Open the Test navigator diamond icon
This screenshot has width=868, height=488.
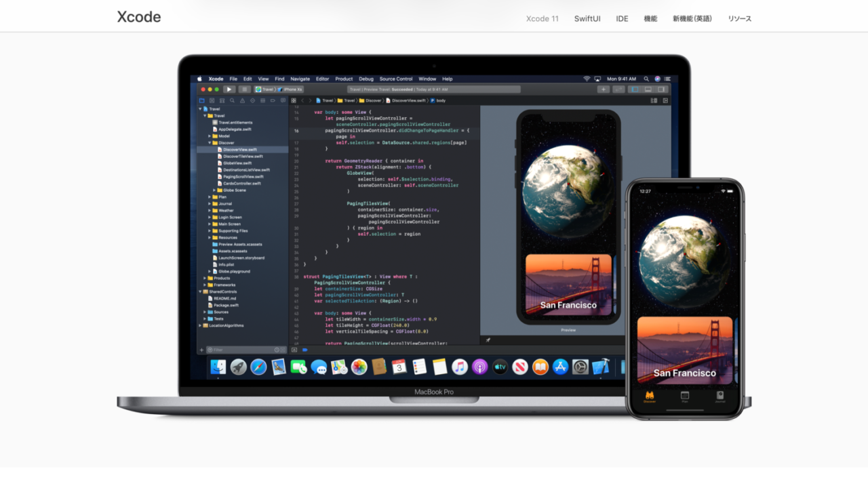[x=253, y=100]
